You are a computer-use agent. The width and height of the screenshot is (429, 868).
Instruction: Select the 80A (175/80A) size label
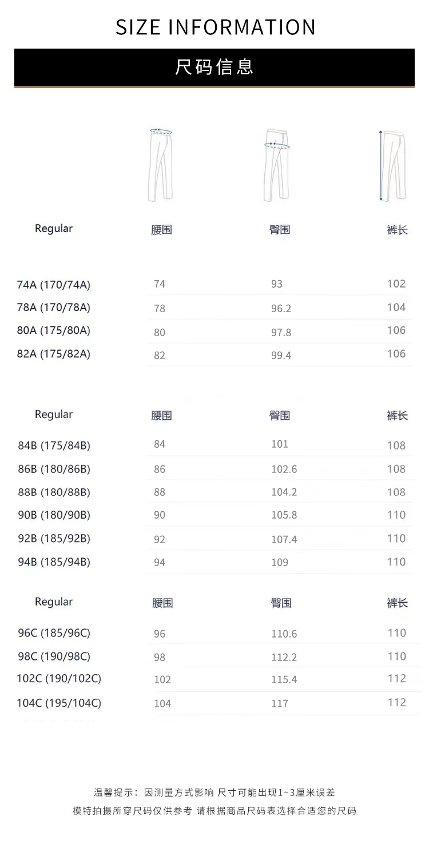[x=54, y=331]
